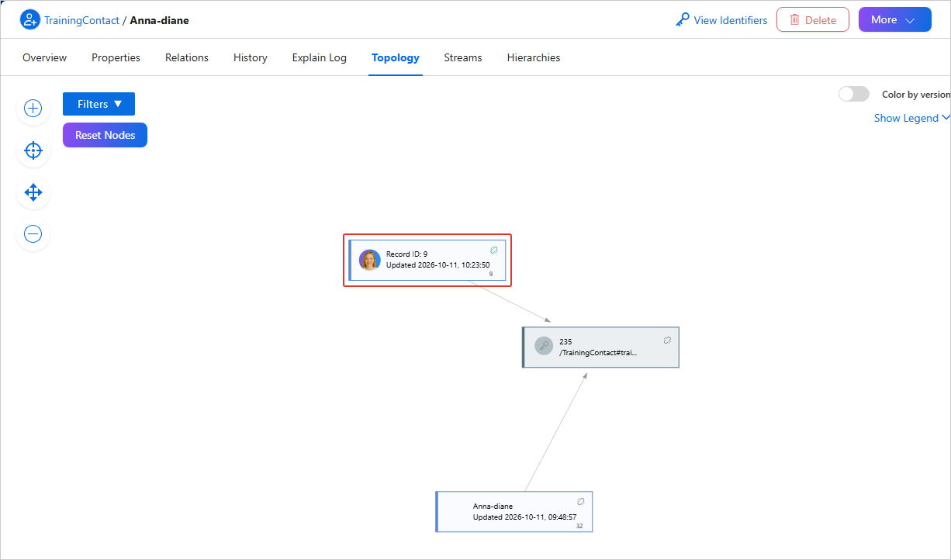
Task: Toggle the Color by version switch
Action: pos(854,94)
